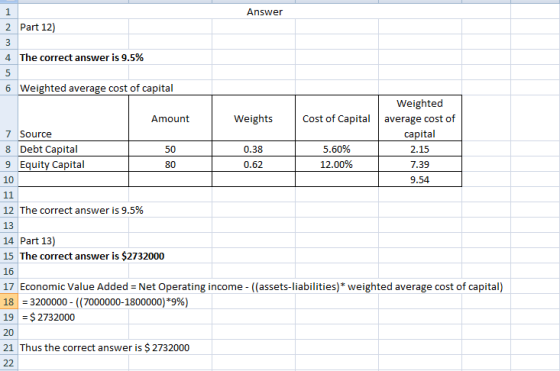Viewport: 560px width, 371px height.
Task: Select highlighted row header 18
Action: click(9, 302)
